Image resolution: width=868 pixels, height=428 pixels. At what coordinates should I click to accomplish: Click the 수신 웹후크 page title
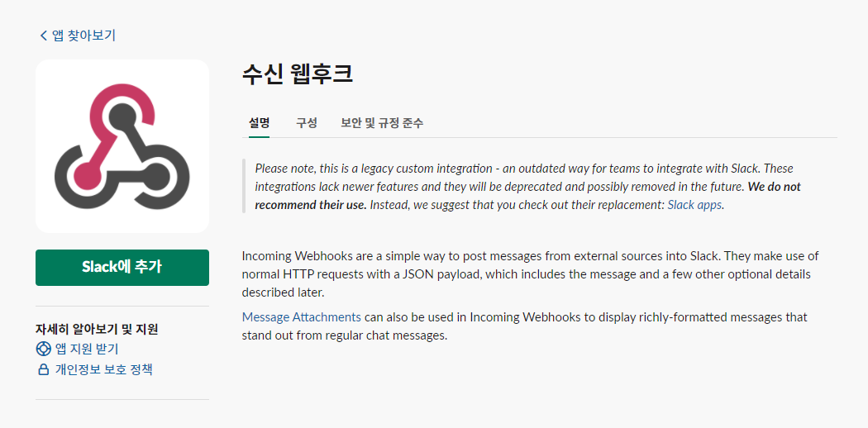click(x=298, y=74)
